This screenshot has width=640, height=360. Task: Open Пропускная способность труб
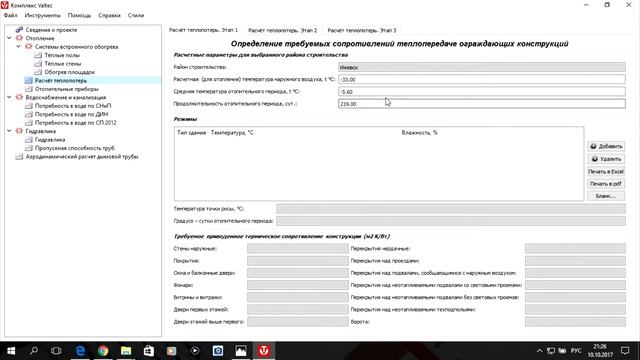(75, 148)
